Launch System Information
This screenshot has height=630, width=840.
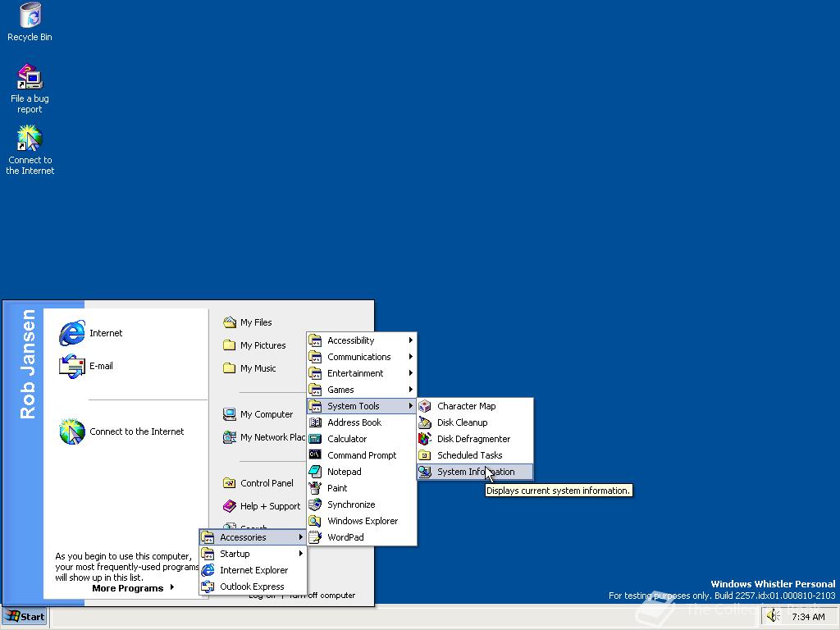(x=475, y=472)
